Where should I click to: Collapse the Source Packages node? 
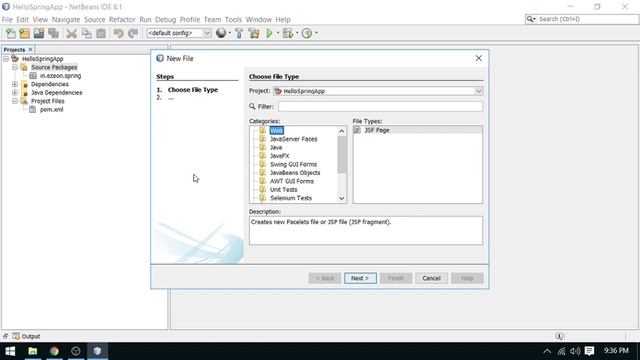pyautogui.click(x=15, y=67)
